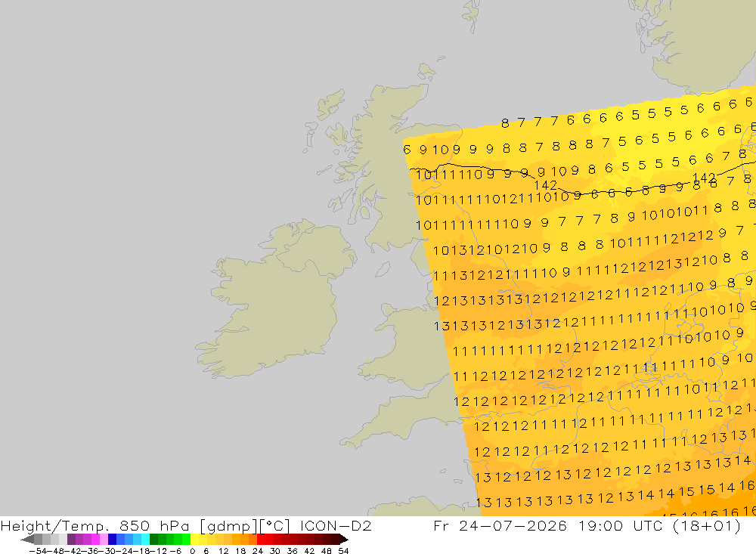
Task: Choose the bright yellow swatch above the 0 label
Action: [x=194, y=539]
